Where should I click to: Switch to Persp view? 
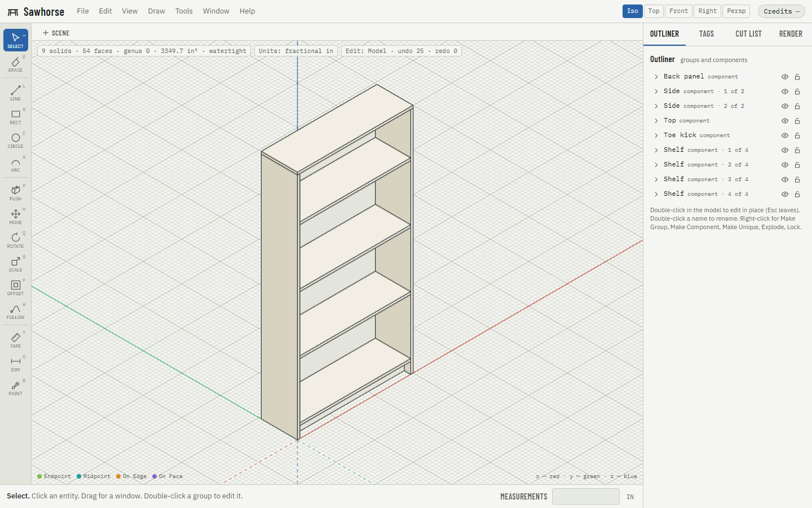pyautogui.click(x=736, y=11)
